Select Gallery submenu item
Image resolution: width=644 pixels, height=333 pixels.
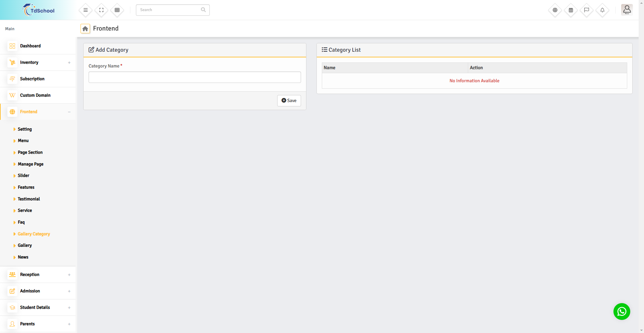point(25,245)
